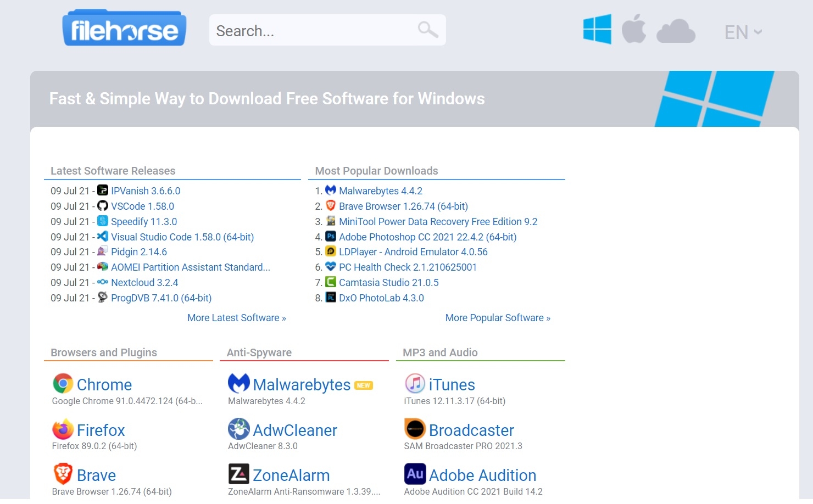
Task: Click the Chrome browser icon
Action: tap(63, 384)
